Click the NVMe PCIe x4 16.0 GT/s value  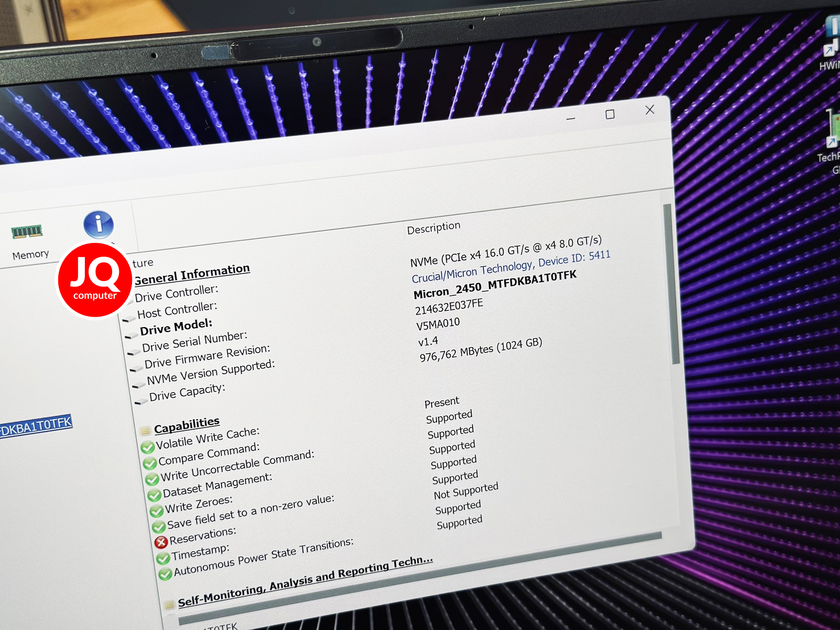point(506,251)
